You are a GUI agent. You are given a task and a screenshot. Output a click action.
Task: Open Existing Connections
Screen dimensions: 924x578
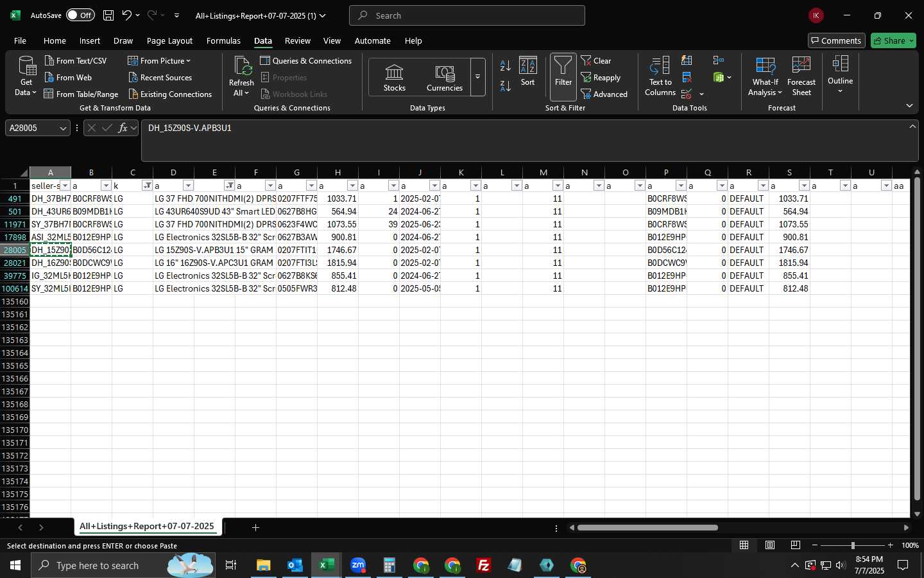(170, 94)
